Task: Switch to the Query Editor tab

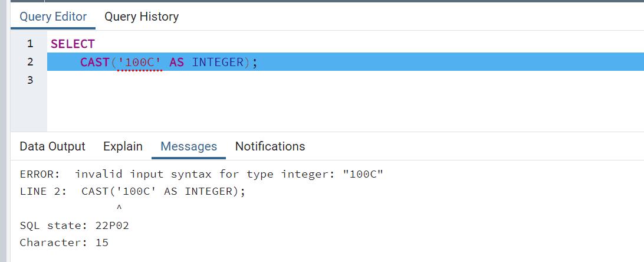Action: [x=53, y=17]
